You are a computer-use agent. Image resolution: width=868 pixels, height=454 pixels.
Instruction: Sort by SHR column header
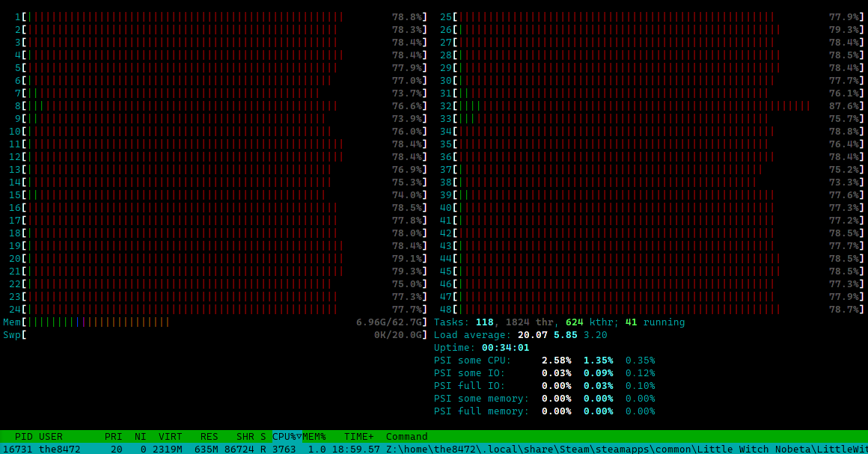pyautogui.click(x=245, y=437)
